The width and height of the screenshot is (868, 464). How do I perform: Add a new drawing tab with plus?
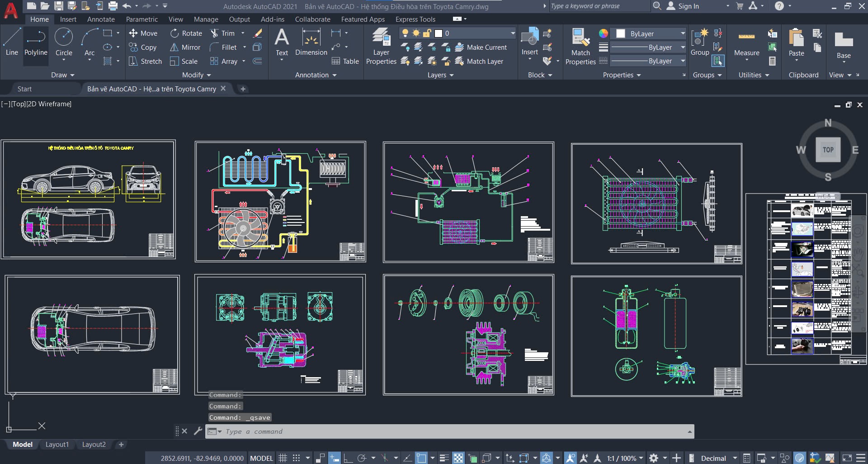(x=243, y=89)
